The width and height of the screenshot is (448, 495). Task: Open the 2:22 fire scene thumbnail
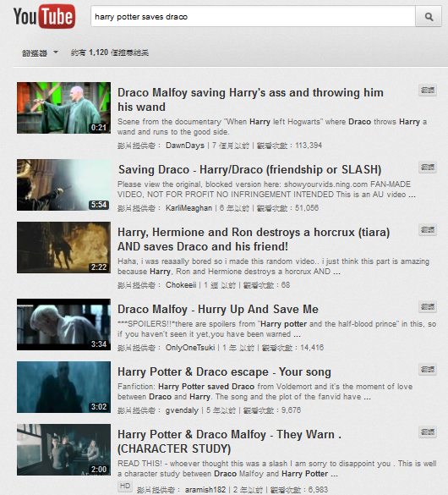point(63,247)
